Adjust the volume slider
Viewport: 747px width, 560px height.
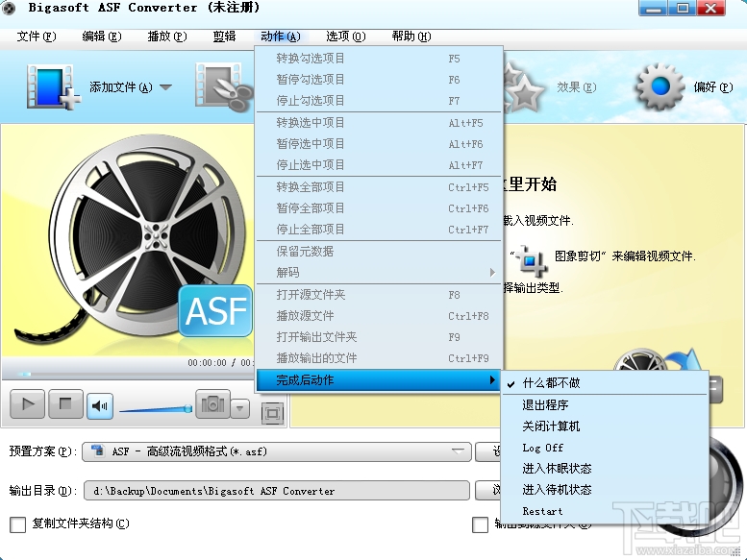[x=156, y=408]
